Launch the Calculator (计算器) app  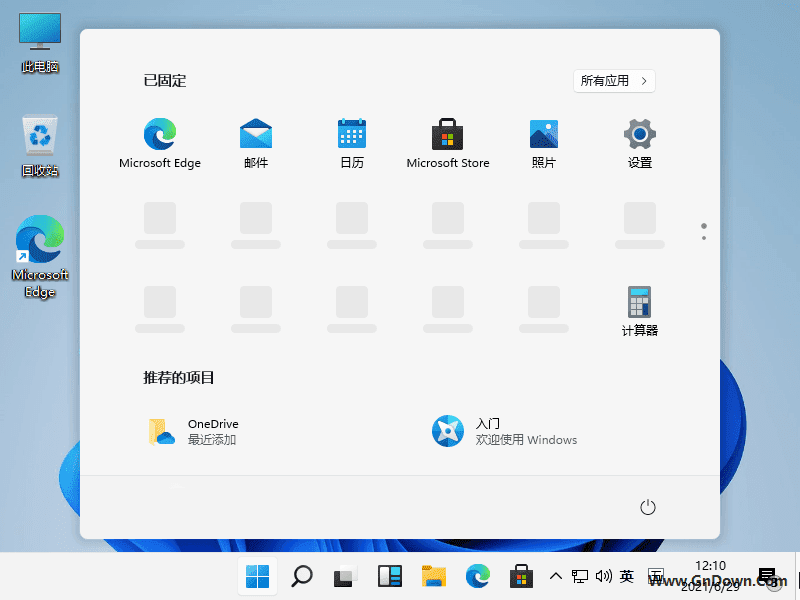[x=639, y=302]
